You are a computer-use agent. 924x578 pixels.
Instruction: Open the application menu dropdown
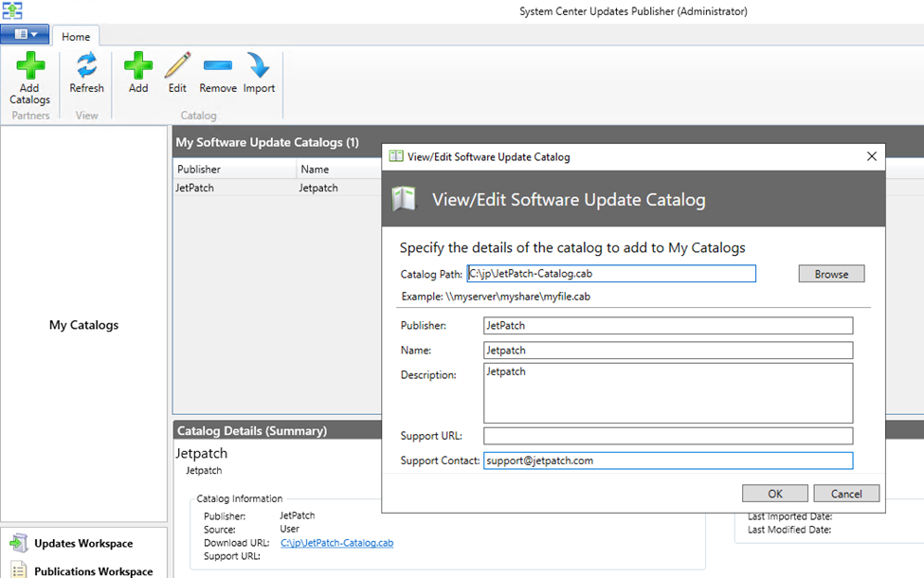25,34
